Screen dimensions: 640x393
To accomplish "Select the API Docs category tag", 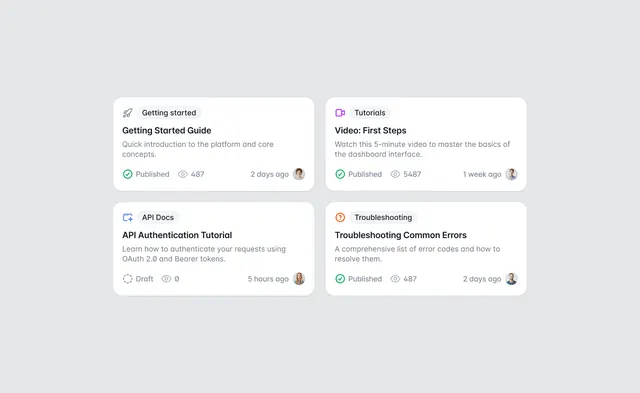I will [x=158, y=218].
